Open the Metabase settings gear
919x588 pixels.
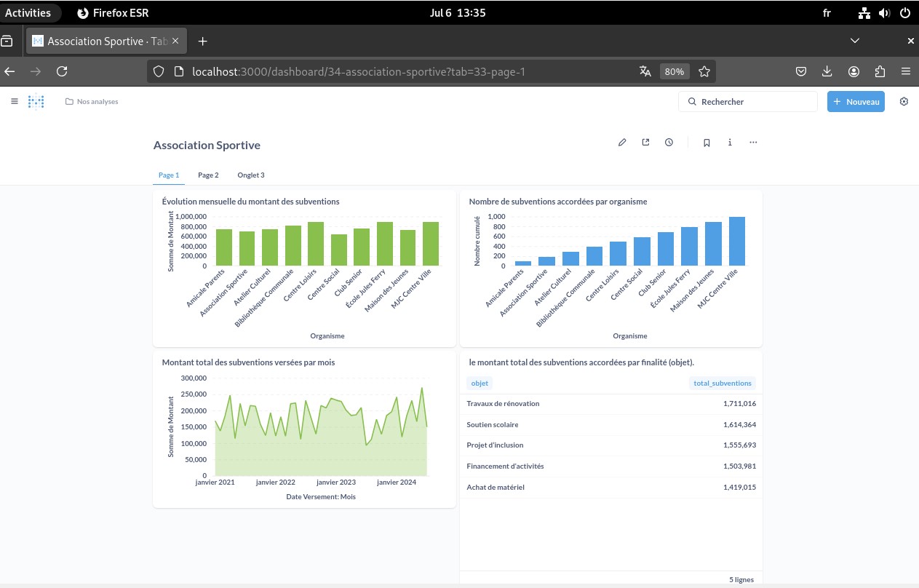(904, 102)
